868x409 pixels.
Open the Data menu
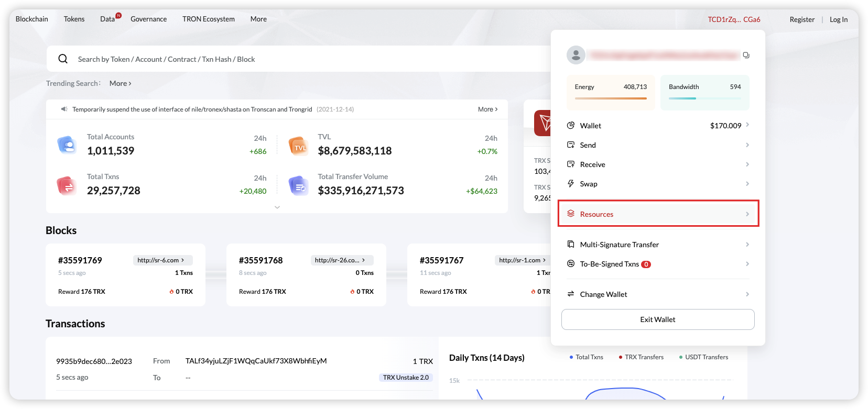[107, 19]
